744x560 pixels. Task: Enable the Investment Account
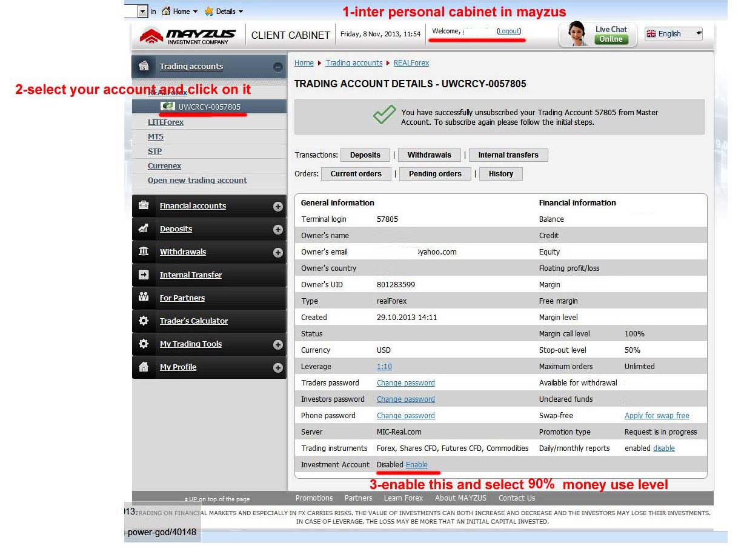tap(417, 465)
